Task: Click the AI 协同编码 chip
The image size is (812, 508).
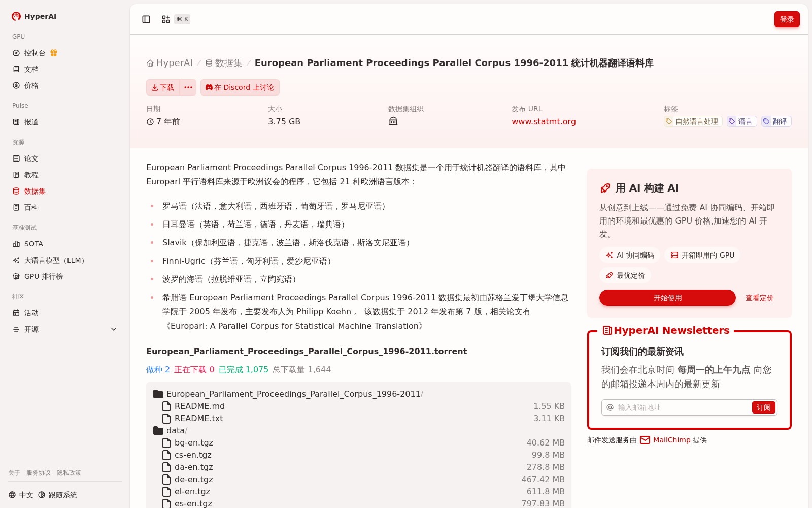Action: [x=630, y=255]
